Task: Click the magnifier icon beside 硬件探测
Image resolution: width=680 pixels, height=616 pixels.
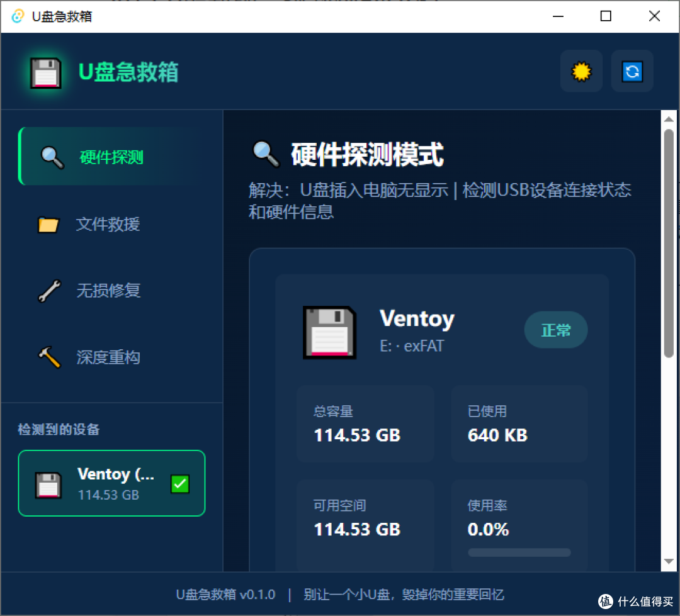Action: click(x=52, y=157)
